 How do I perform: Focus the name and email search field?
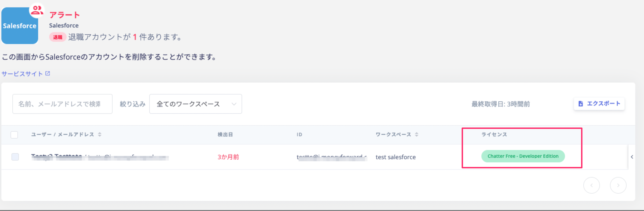[x=62, y=104]
